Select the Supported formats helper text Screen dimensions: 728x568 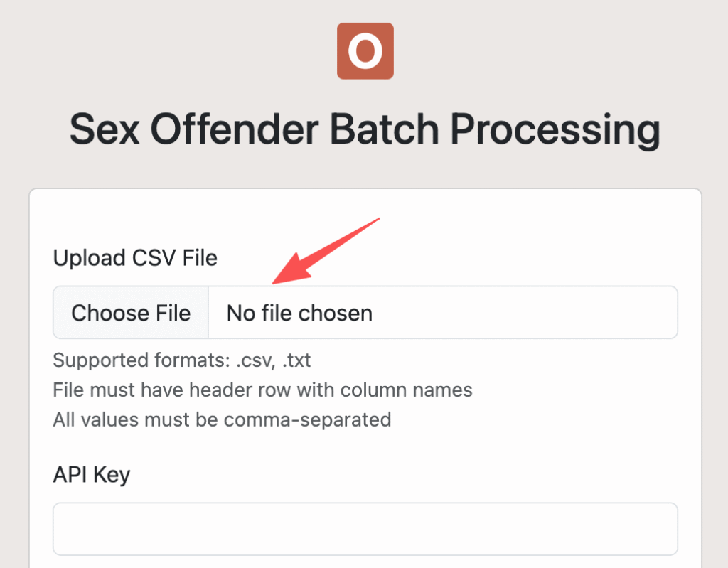181,360
